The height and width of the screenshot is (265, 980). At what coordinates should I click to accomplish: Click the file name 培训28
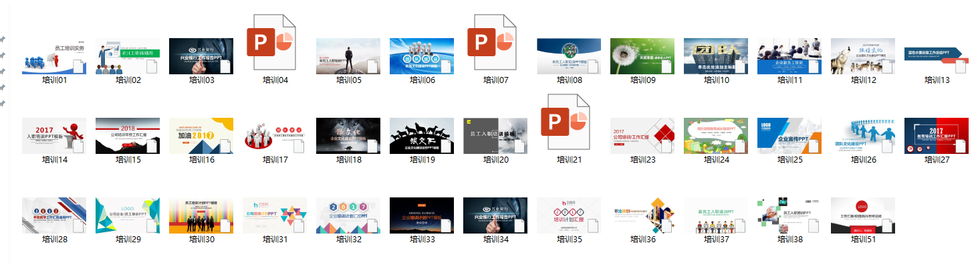[54, 240]
